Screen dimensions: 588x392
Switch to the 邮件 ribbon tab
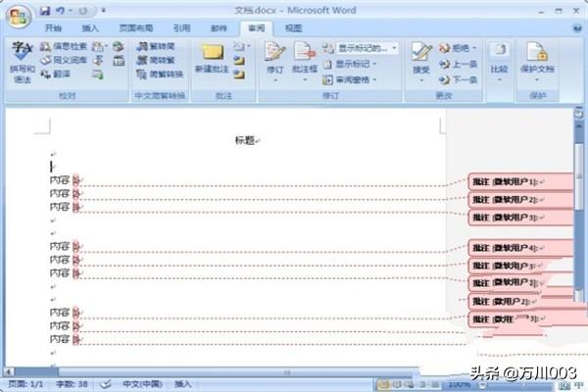(219, 28)
